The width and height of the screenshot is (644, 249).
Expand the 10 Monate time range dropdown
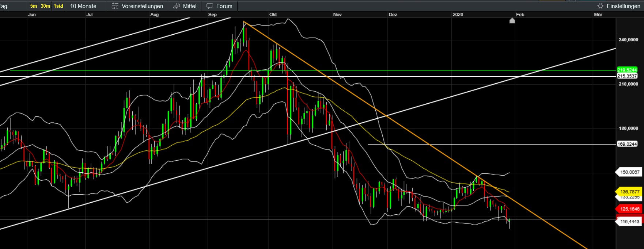[83, 6]
